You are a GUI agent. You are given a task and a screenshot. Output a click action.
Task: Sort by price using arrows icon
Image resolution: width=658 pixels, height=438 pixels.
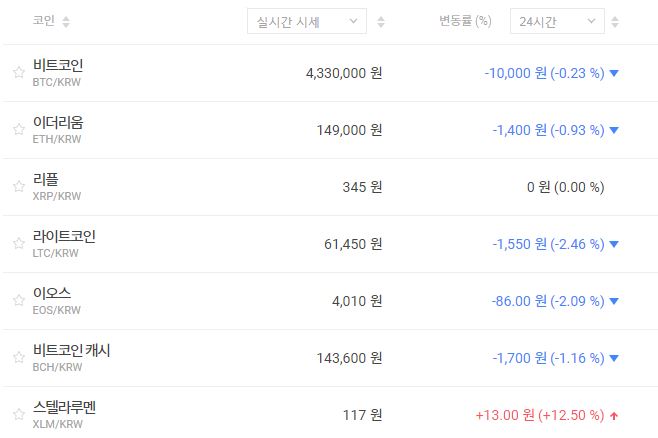pyautogui.click(x=381, y=21)
